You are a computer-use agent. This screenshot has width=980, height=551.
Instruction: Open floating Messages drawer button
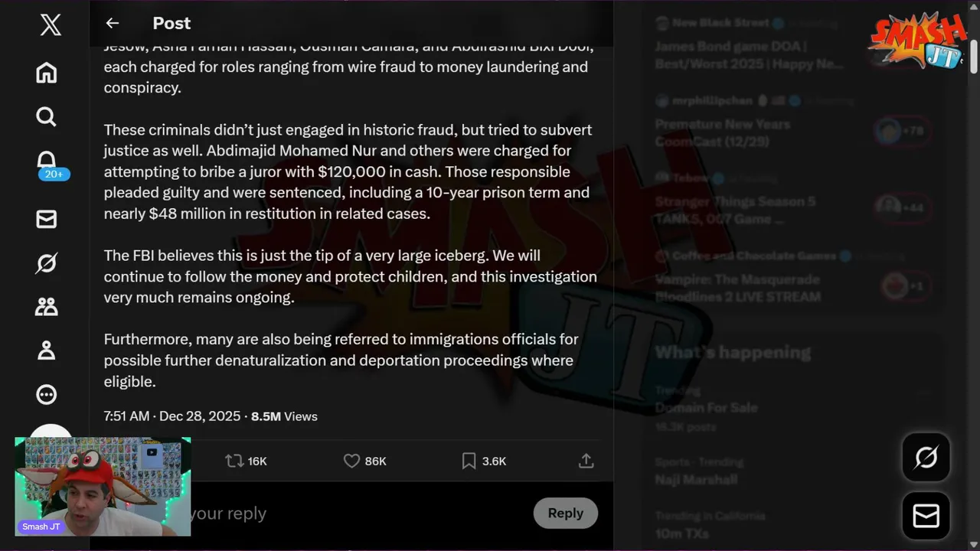[926, 517]
